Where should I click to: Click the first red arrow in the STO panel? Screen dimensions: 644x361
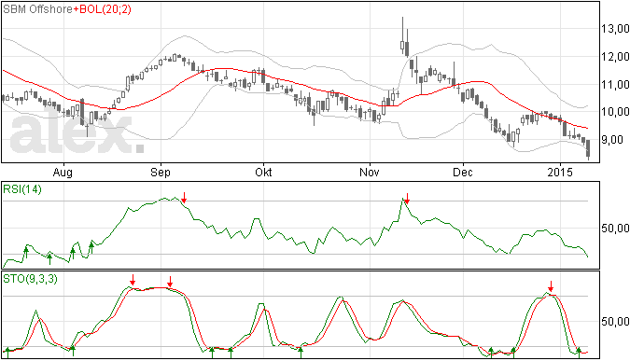click(x=133, y=280)
